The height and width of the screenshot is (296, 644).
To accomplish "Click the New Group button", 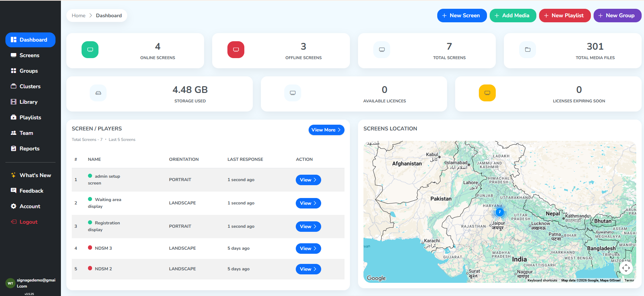I will (617, 16).
